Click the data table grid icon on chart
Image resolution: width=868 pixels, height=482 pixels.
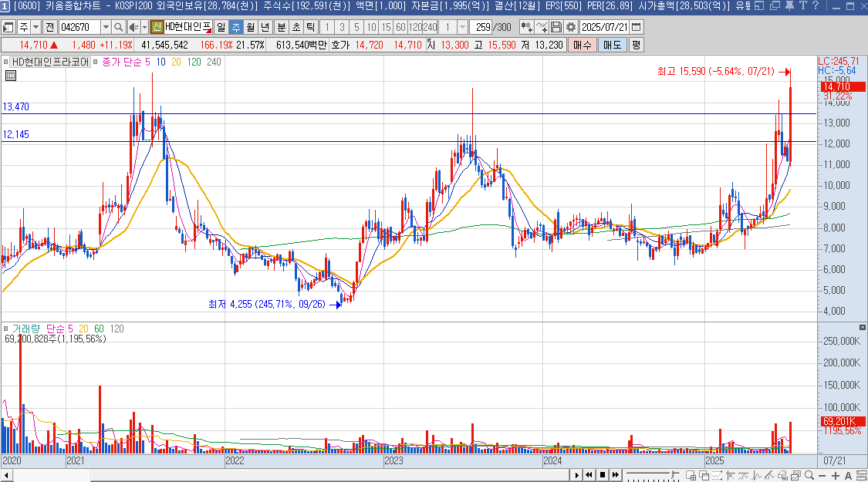pos(11,76)
